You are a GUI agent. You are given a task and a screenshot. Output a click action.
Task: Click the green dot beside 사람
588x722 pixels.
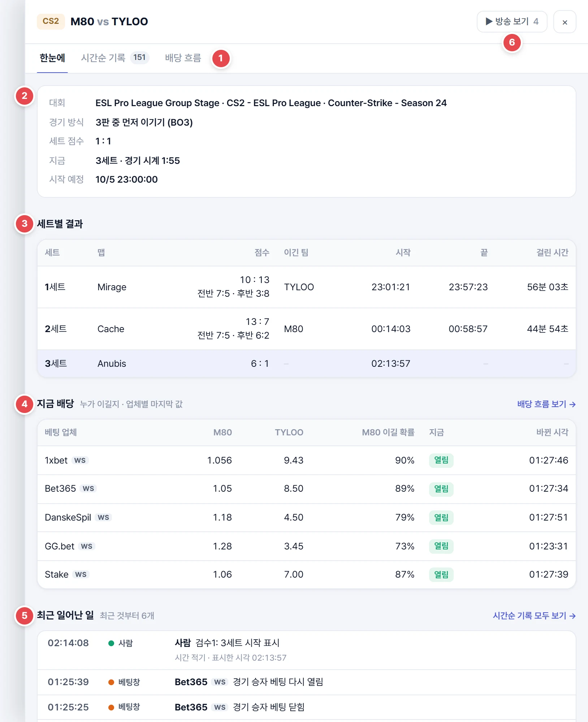111,643
